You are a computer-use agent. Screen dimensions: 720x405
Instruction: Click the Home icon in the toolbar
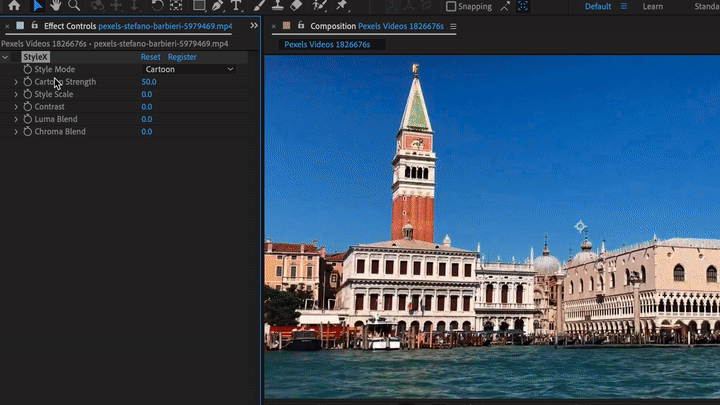click(14, 6)
